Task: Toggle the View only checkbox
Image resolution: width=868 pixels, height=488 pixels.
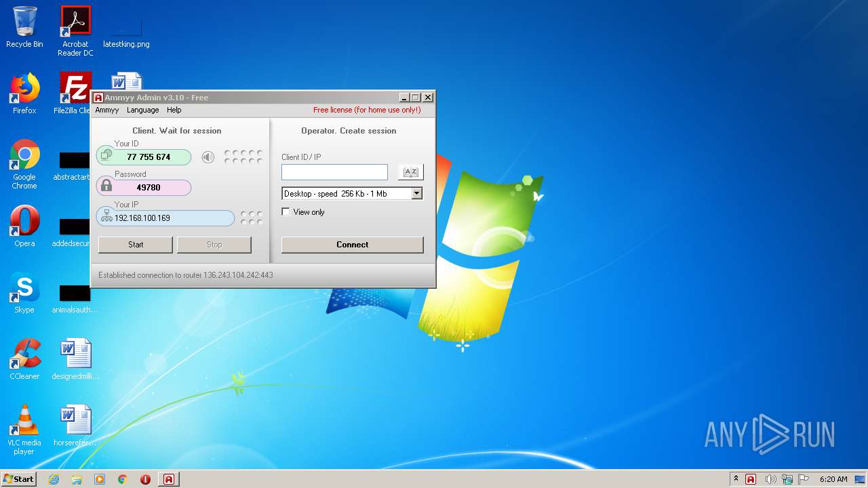Action: (x=285, y=212)
